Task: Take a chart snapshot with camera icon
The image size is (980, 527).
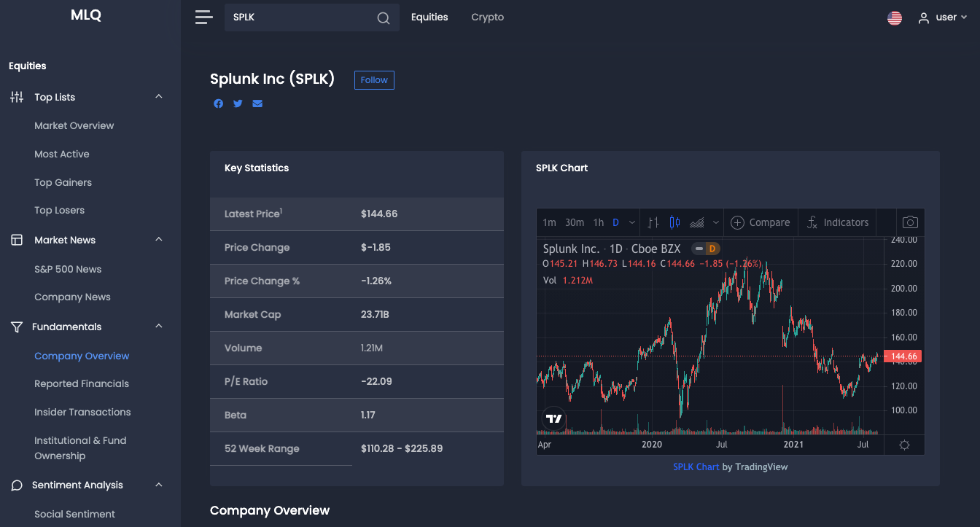Action: tap(910, 222)
